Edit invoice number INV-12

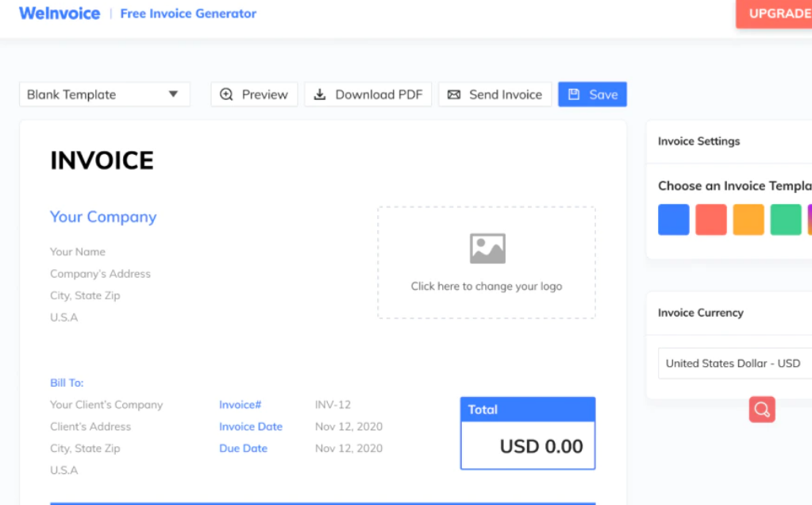tap(333, 404)
